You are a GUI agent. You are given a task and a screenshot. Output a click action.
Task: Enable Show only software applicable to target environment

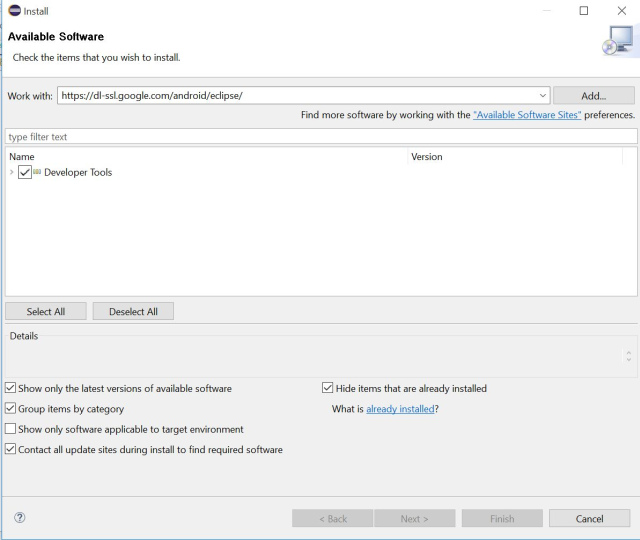point(11,429)
